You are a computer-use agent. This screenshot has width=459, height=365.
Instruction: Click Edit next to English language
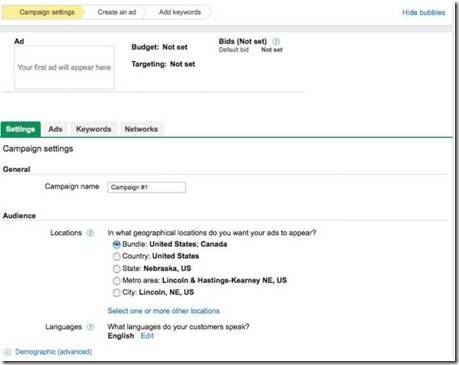pyautogui.click(x=147, y=336)
